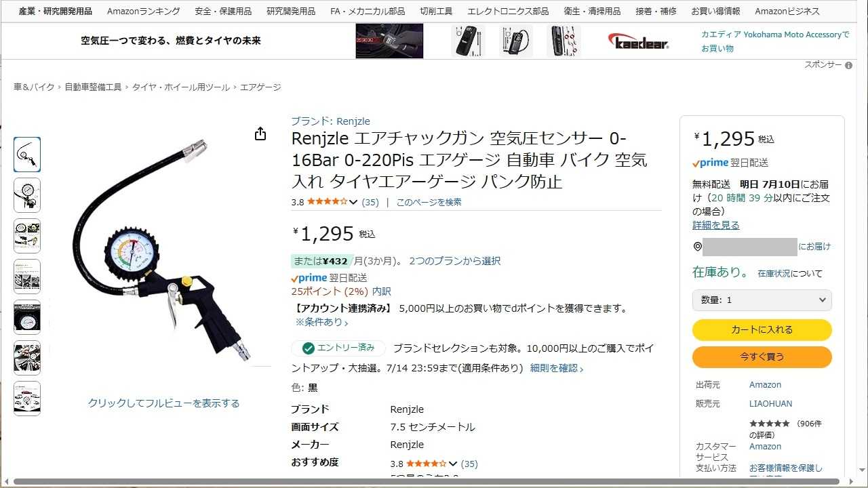Image resolution: width=868 pixels, height=488 pixels.
Task: Click the star rating beside 3.8
Action: coord(327,202)
